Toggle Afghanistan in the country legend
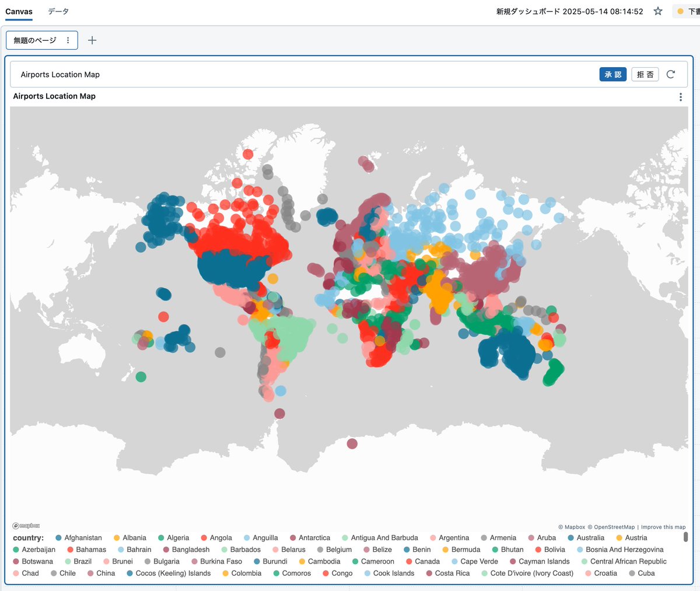The width and height of the screenshot is (700, 591). 79,537
